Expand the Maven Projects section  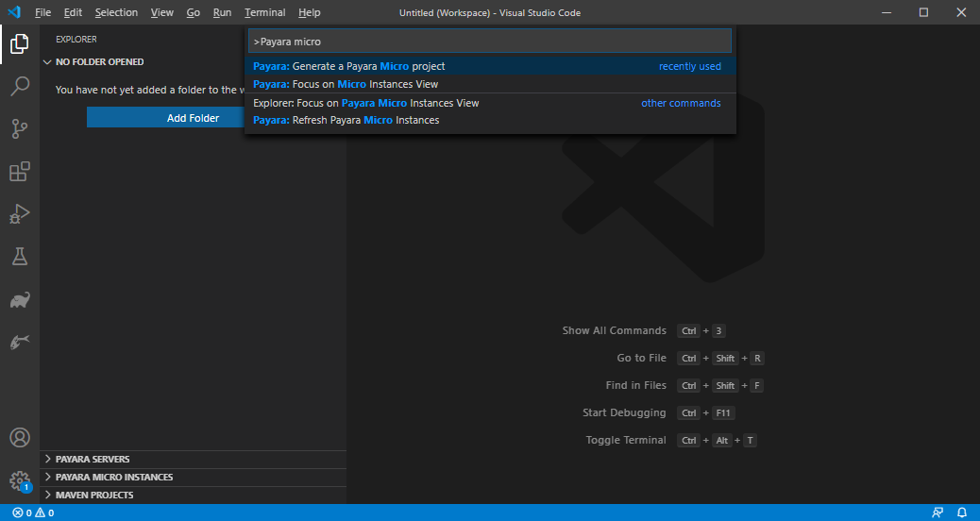(93, 496)
